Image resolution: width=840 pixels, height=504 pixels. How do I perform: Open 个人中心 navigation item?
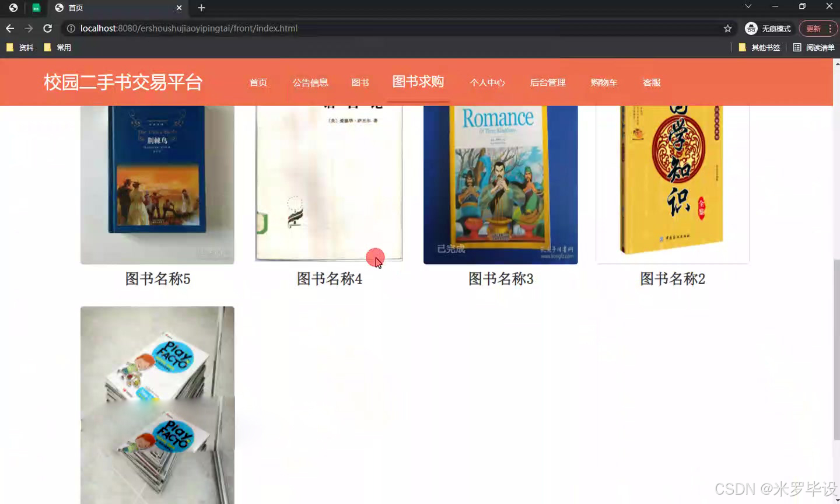pyautogui.click(x=487, y=82)
